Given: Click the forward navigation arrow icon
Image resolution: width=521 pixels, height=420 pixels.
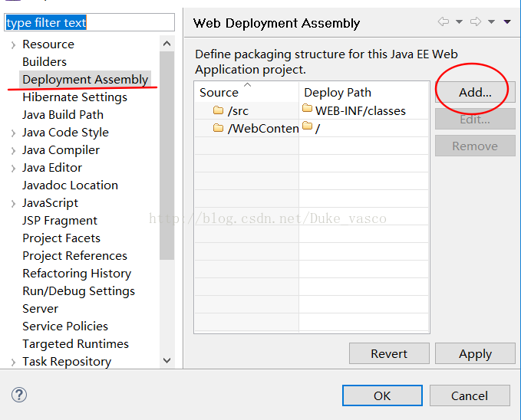Looking at the screenshot, I should point(476,22).
